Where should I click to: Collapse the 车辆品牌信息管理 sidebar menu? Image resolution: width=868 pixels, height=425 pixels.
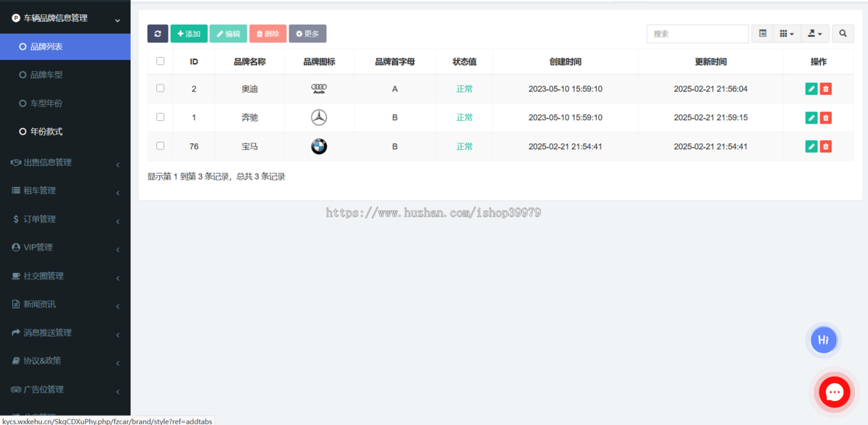coord(65,18)
